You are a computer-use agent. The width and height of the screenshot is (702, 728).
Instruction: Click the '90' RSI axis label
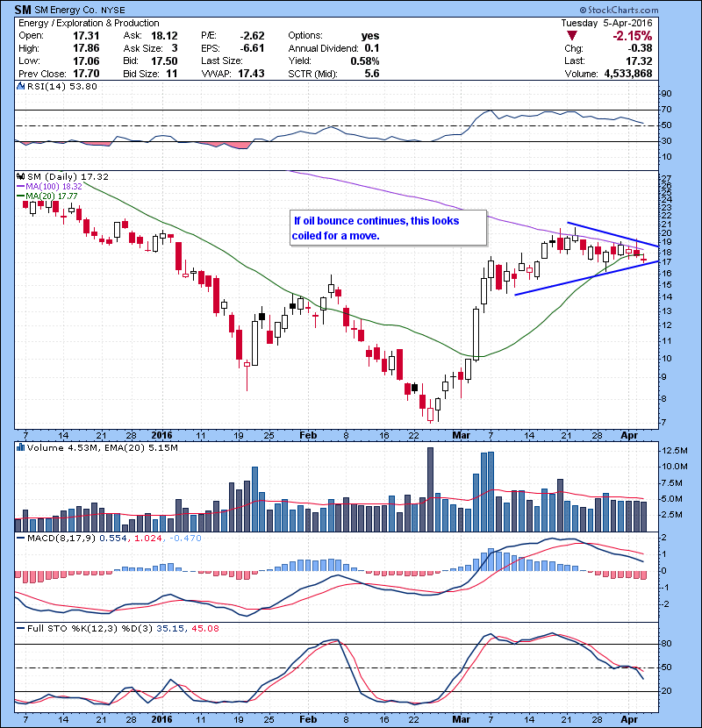[x=666, y=93]
